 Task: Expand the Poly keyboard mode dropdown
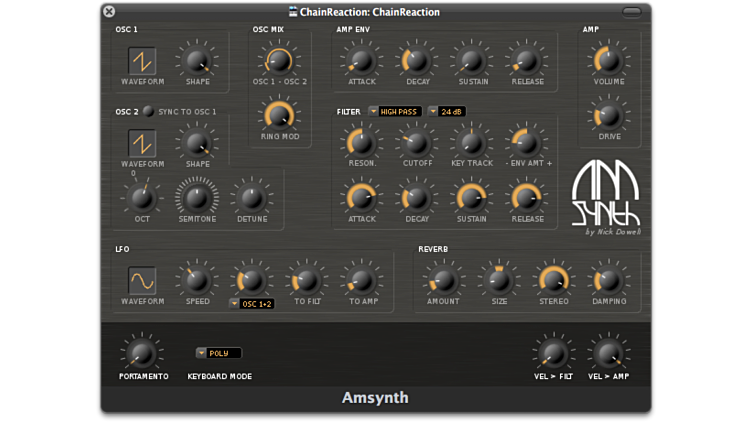coord(218,353)
